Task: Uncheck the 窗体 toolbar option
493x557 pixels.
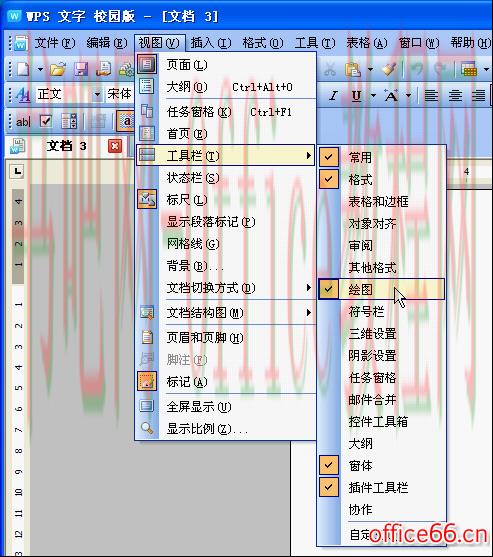Action: 381,465
